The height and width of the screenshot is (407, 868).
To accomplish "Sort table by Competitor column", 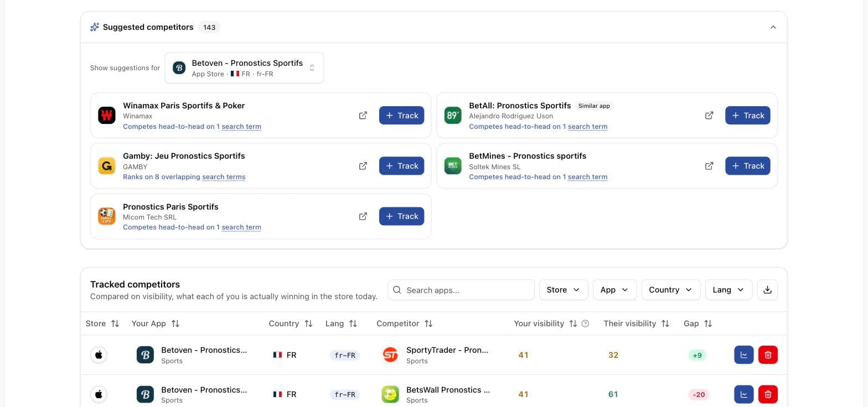I will (x=404, y=323).
